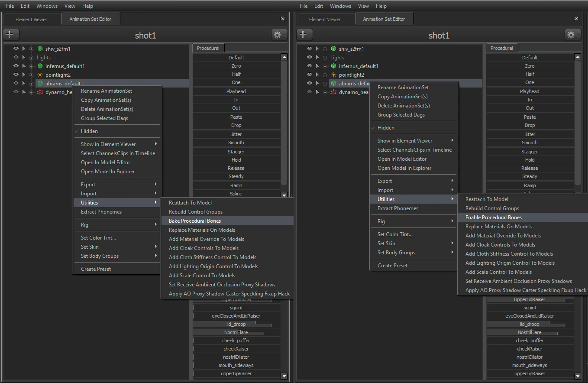
Task: Open the Export submenu in right context menu
Action: point(384,181)
